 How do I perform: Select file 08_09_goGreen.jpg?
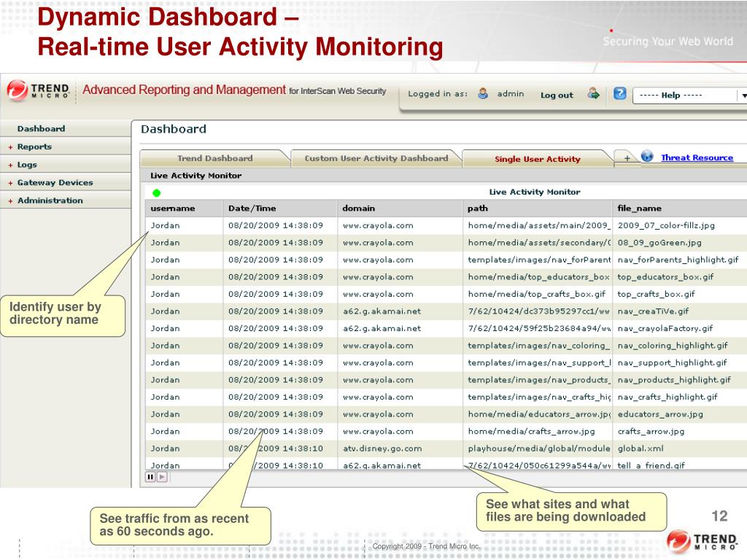659,242
